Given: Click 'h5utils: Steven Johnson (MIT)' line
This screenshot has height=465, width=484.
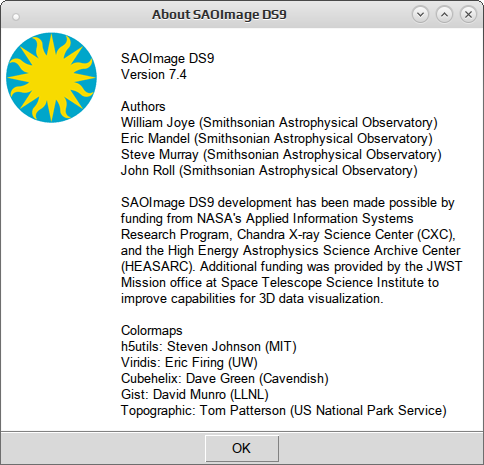Looking at the screenshot, I should click(x=209, y=346).
